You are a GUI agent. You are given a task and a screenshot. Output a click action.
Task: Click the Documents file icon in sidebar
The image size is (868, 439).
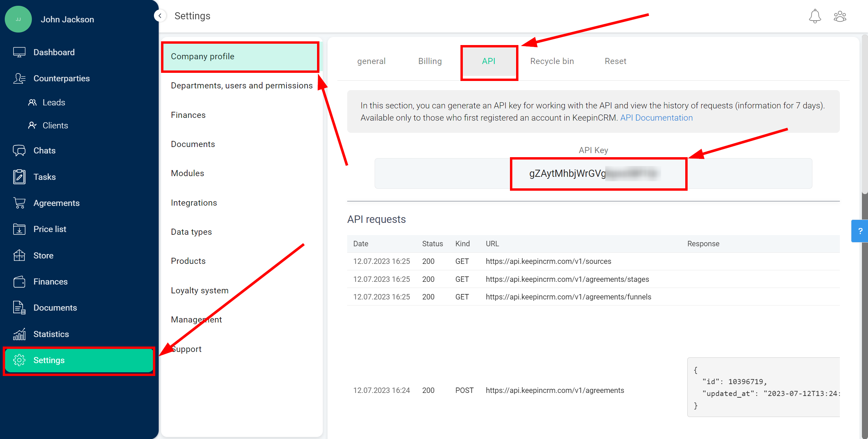coord(19,308)
